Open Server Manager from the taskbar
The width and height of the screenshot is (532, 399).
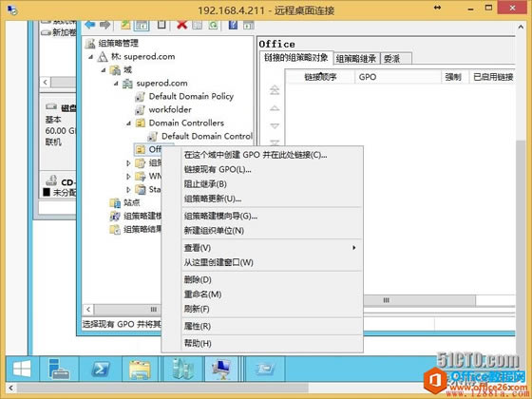point(59,369)
